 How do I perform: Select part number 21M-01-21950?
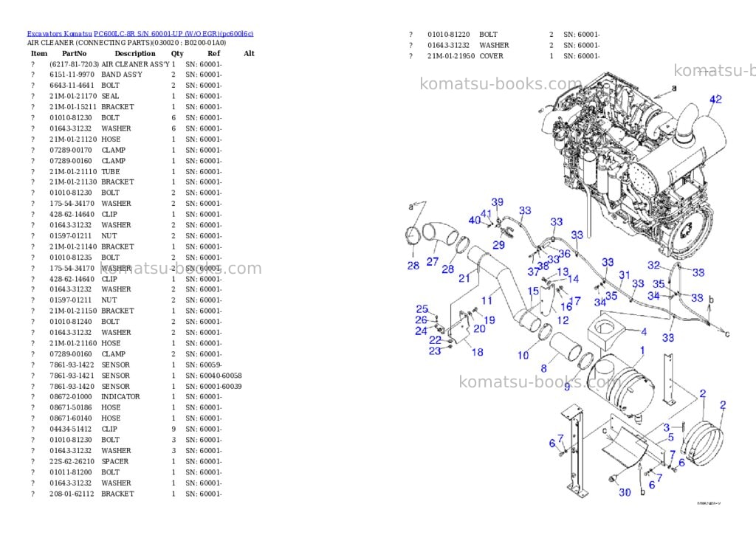click(x=451, y=56)
